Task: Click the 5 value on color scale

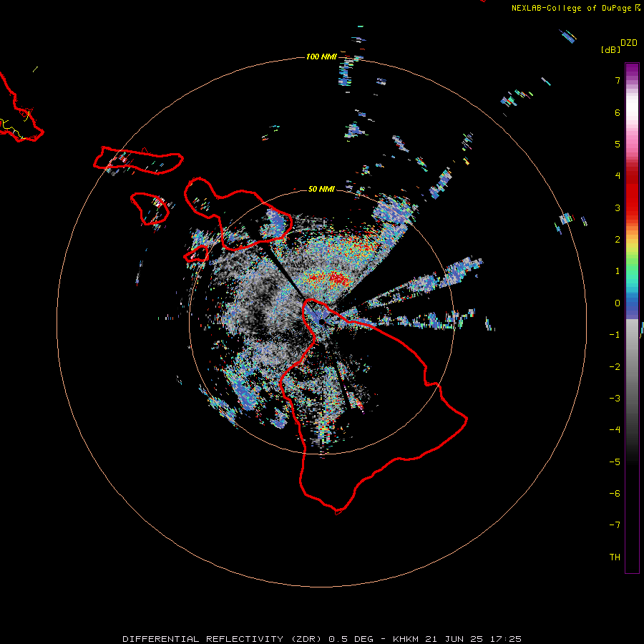Action: [x=618, y=144]
